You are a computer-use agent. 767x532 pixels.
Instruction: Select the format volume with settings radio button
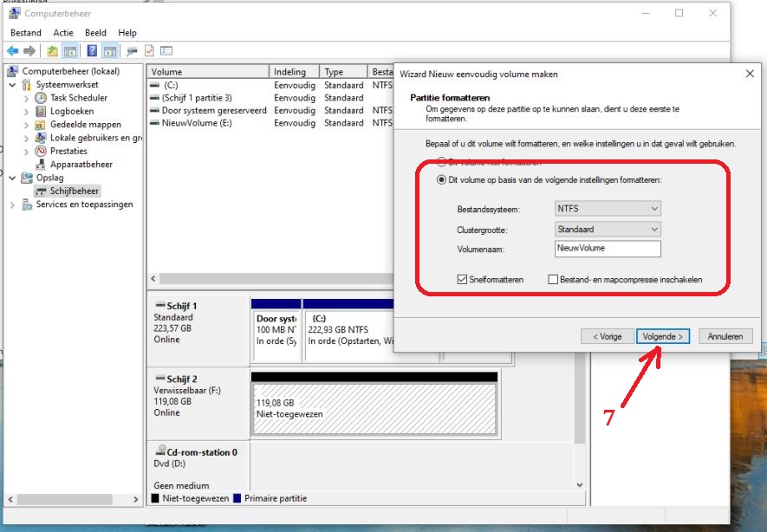coord(441,180)
